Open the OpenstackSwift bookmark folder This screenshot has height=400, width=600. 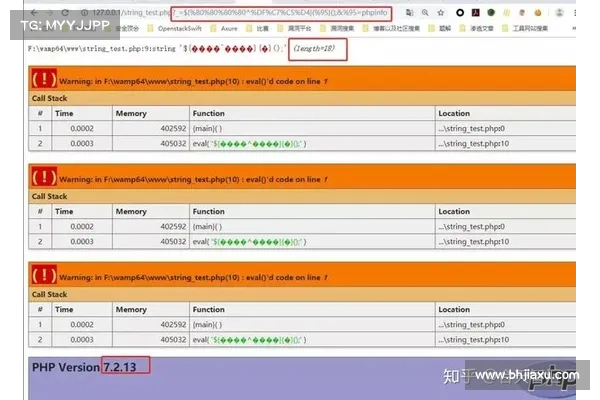coord(175,28)
